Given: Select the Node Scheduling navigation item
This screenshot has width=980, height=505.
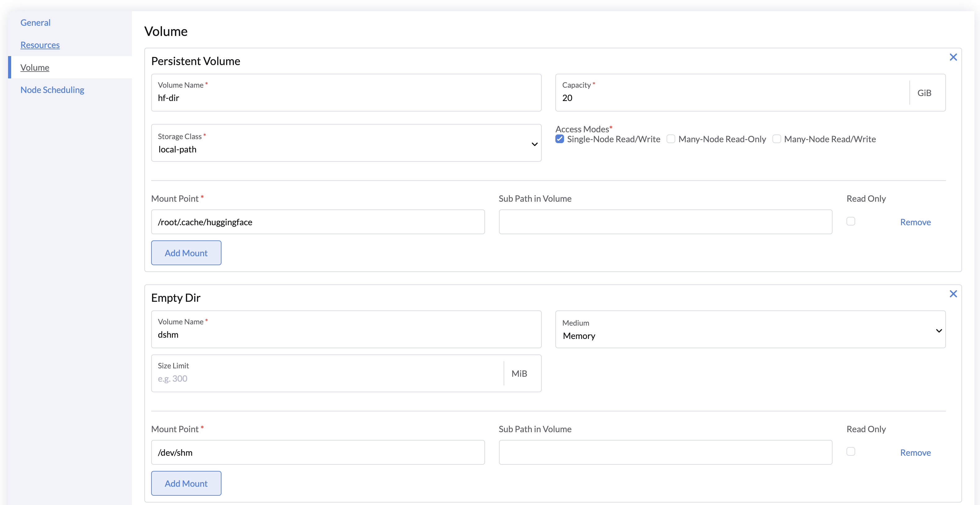Looking at the screenshot, I should (52, 89).
